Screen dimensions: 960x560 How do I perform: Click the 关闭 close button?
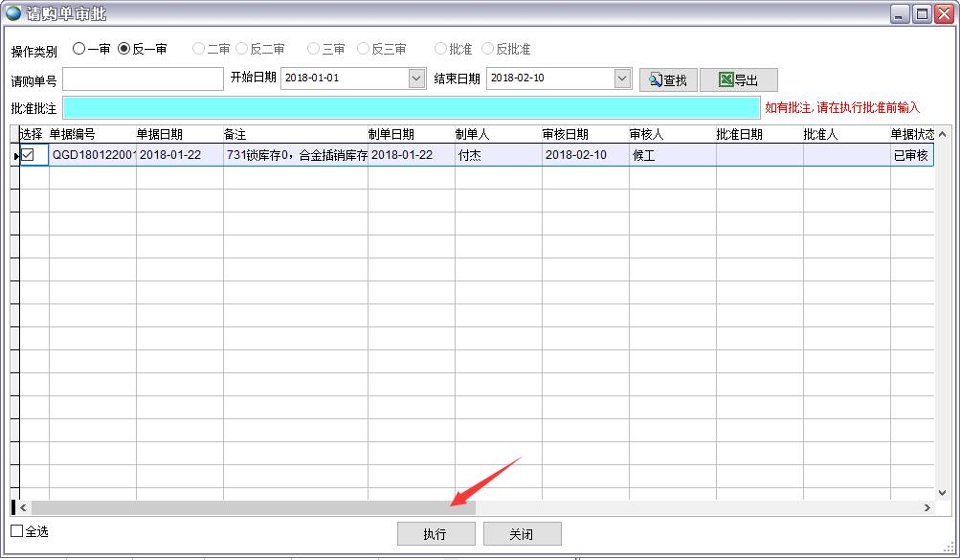(522, 533)
